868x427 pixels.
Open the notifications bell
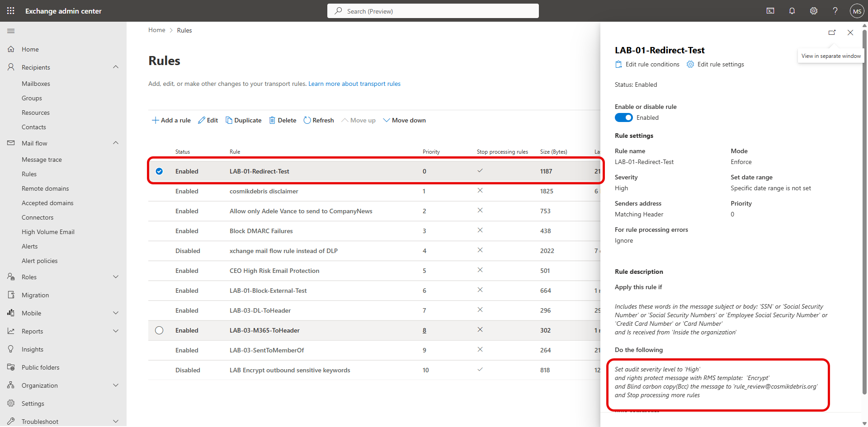792,11
